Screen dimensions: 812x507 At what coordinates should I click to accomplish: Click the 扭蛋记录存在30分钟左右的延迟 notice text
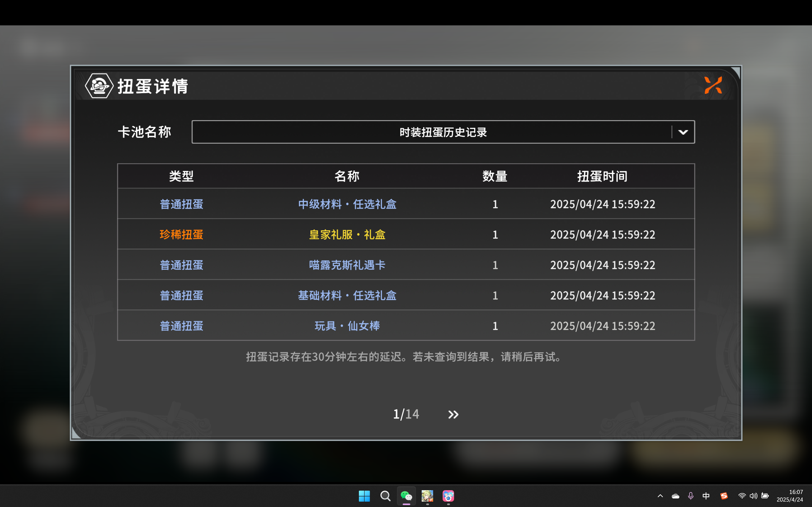pyautogui.click(x=404, y=357)
